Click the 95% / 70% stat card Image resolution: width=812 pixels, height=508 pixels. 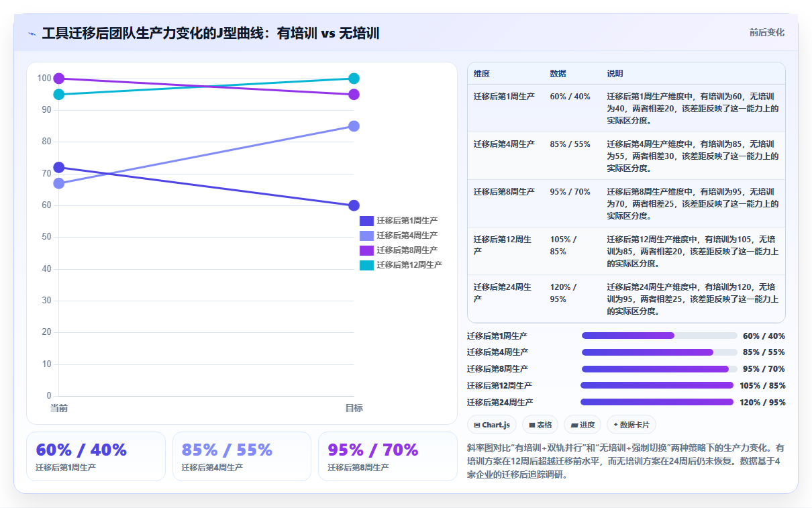click(x=388, y=456)
